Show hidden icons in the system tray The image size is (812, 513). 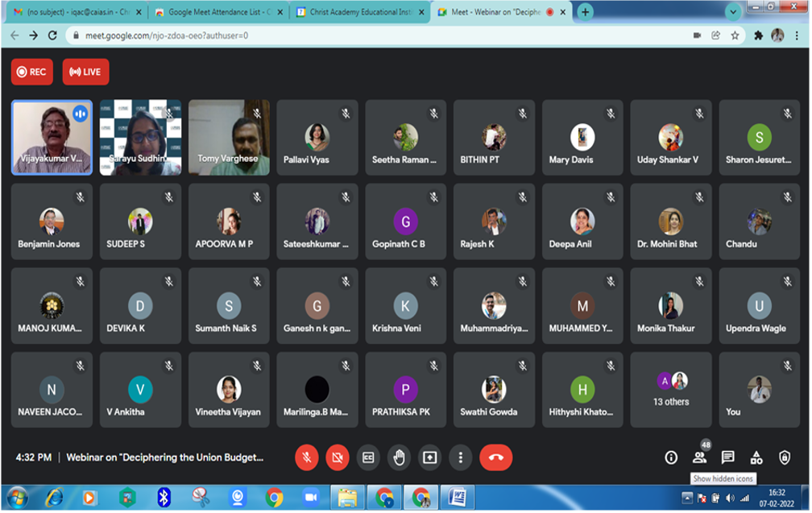(x=687, y=496)
